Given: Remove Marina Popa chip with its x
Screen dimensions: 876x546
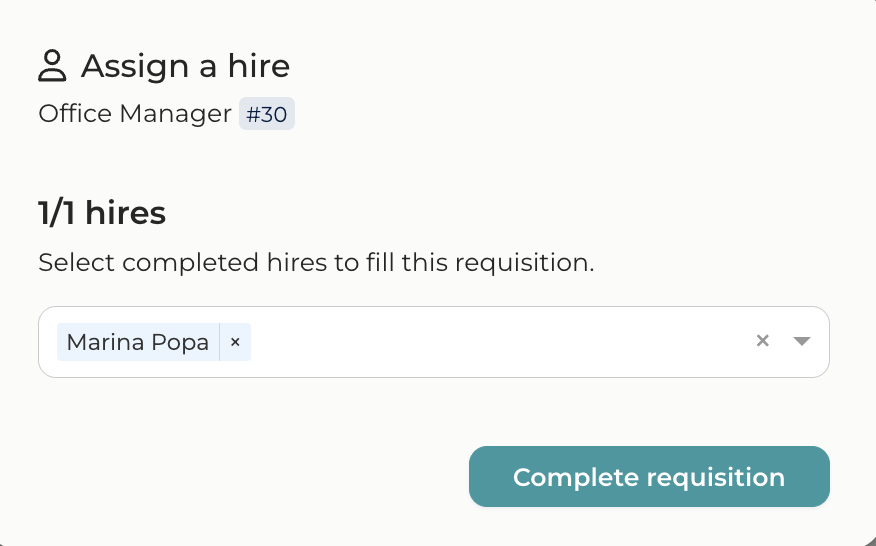Looking at the screenshot, I should pos(235,342).
